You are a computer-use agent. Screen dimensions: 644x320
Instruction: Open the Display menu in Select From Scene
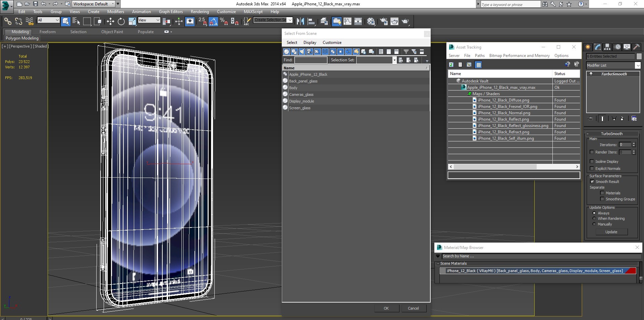310,43
